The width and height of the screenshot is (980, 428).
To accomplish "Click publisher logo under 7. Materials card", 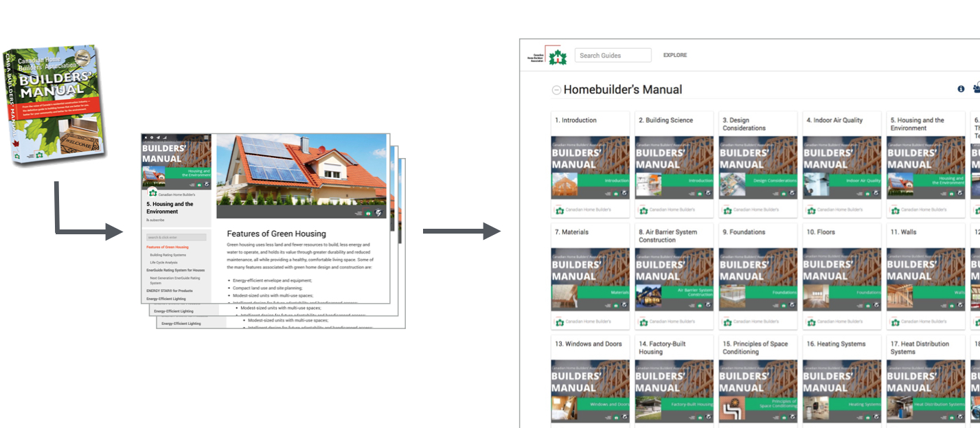I will (560, 322).
